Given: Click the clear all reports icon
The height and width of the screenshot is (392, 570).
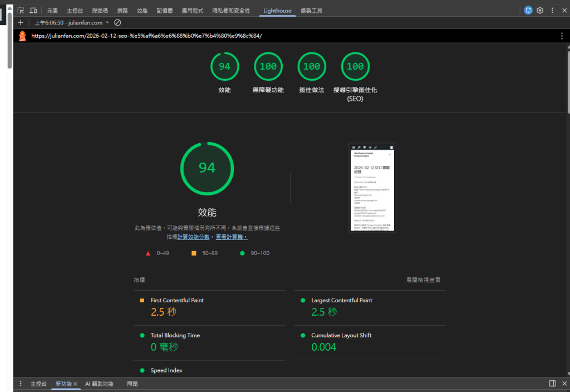Looking at the screenshot, I should (x=117, y=23).
